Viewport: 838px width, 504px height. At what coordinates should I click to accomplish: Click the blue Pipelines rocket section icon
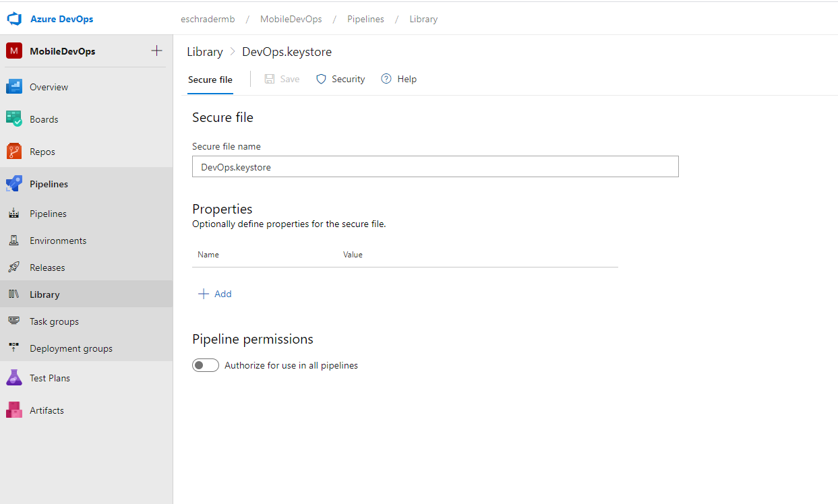[x=14, y=184]
